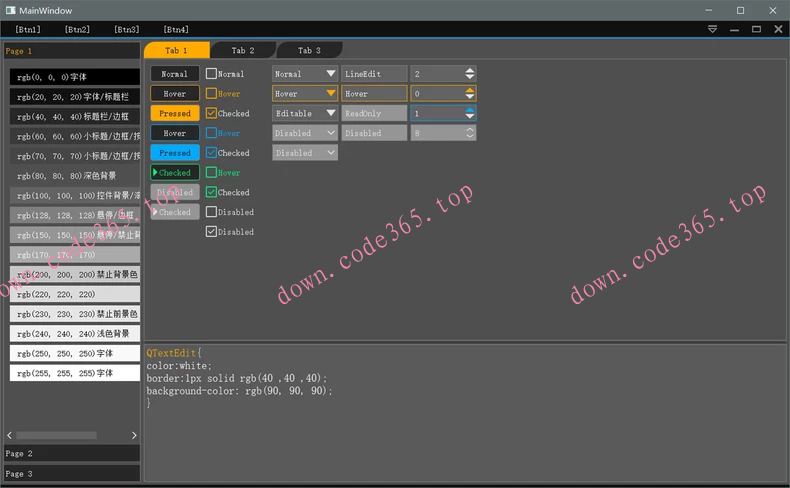Expand the orange 'Hover' combo box
The image size is (790, 488).
tap(330, 94)
